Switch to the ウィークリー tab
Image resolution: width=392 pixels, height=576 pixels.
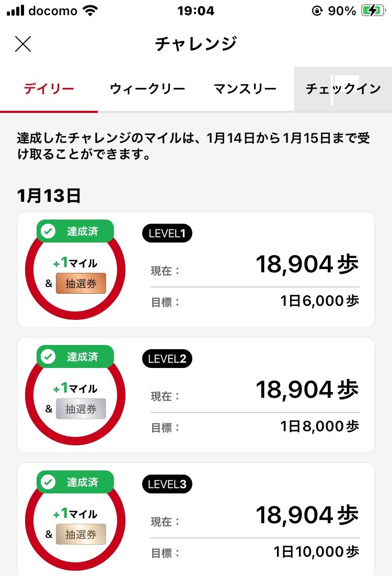(x=147, y=89)
